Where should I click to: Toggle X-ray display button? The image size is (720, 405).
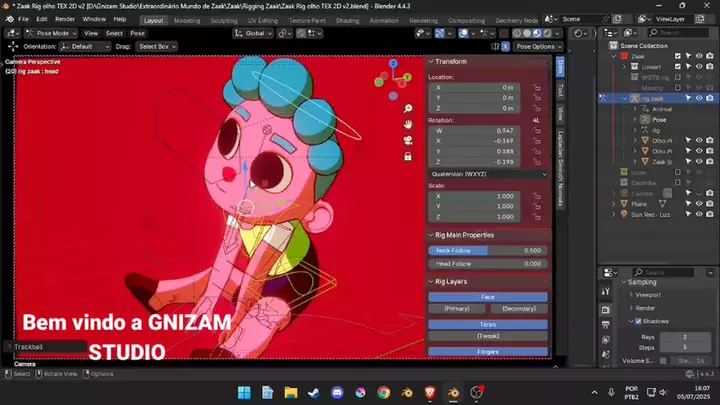pos(504,33)
